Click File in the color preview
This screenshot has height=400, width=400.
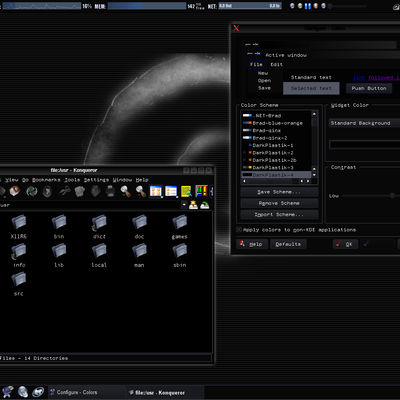tap(256, 64)
